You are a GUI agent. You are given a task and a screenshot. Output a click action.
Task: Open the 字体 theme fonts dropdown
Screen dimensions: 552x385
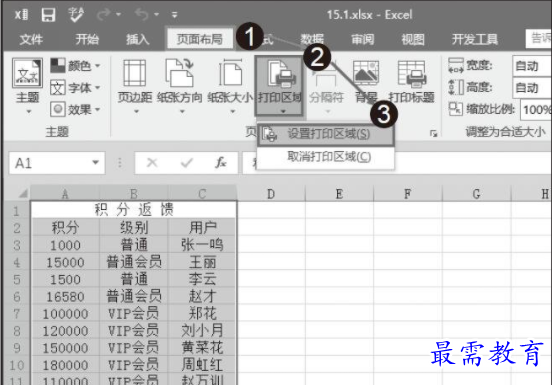[x=75, y=87]
